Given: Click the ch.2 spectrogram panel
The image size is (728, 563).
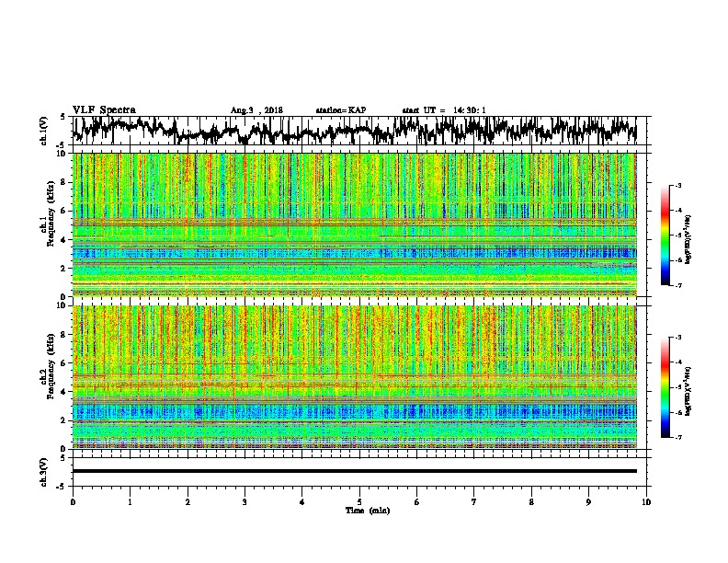Looking at the screenshot, I should tap(354, 377).
